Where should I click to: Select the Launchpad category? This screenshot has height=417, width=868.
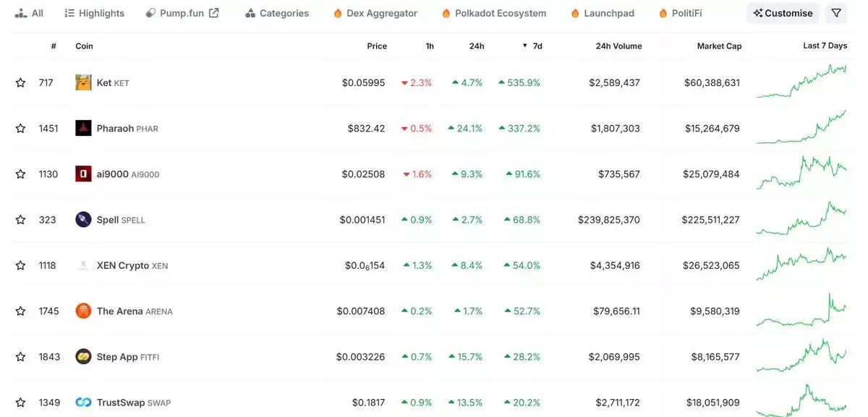coord(602,13)
